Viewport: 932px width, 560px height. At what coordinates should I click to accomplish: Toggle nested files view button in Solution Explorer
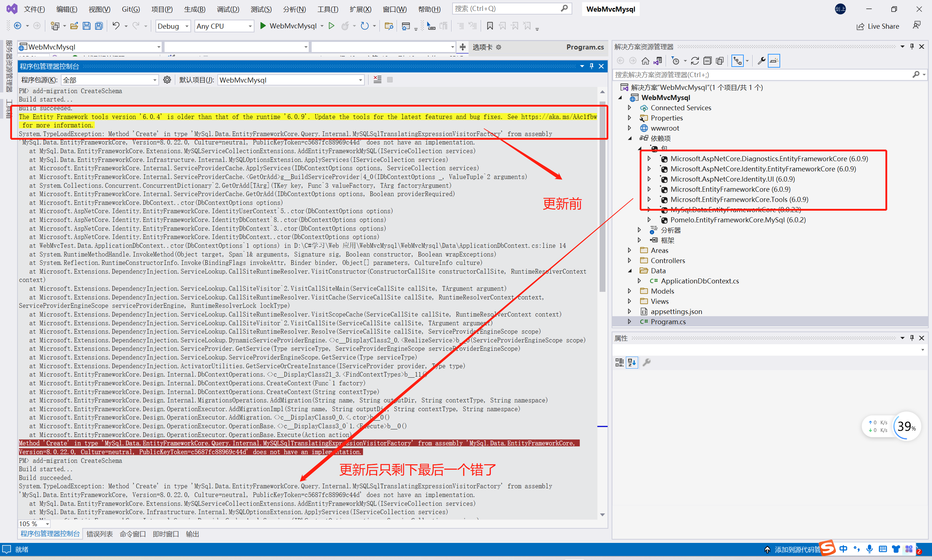coord(737,61)
